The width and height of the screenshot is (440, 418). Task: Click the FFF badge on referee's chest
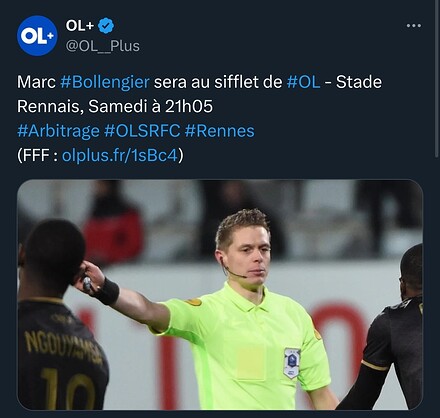pyautogui.click(x=292, y=363)
